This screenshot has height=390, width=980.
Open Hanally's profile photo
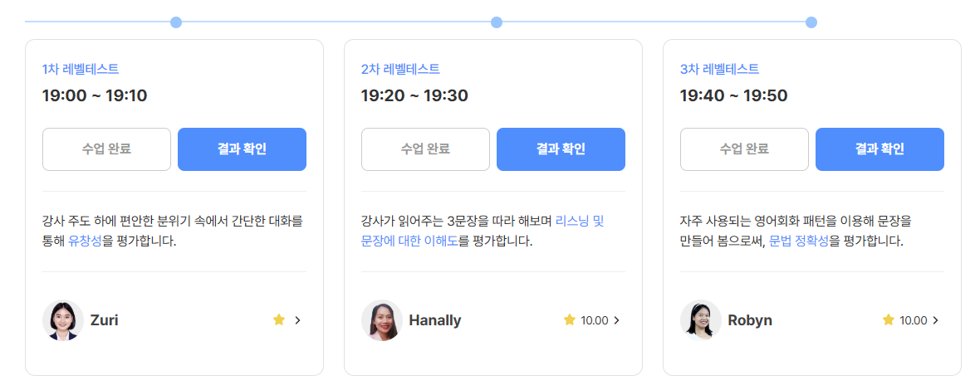382,320
